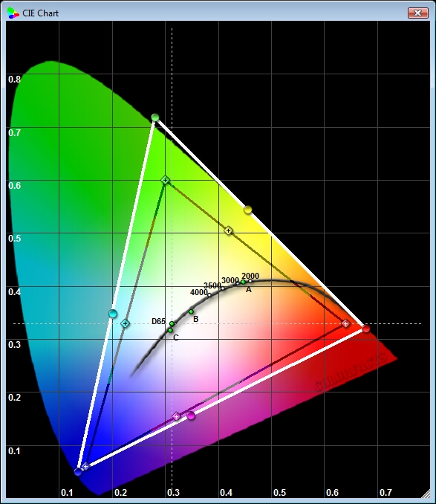Click the 3500K point on the locus
Screen dimensions: 436x504
tap(222, 288)
